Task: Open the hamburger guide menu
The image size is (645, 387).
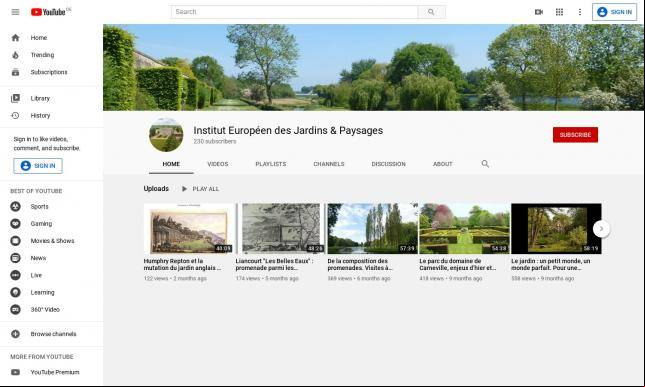Action: pos(15,12)
